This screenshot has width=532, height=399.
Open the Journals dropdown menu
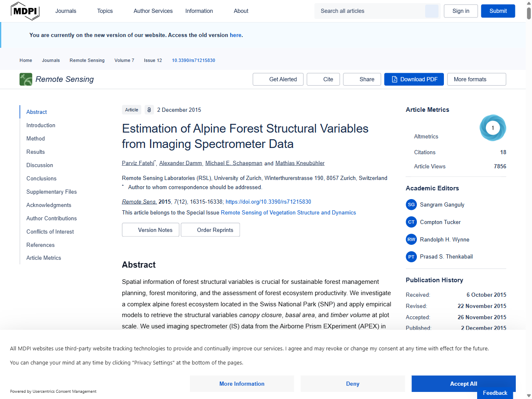[x=66, y=11]
